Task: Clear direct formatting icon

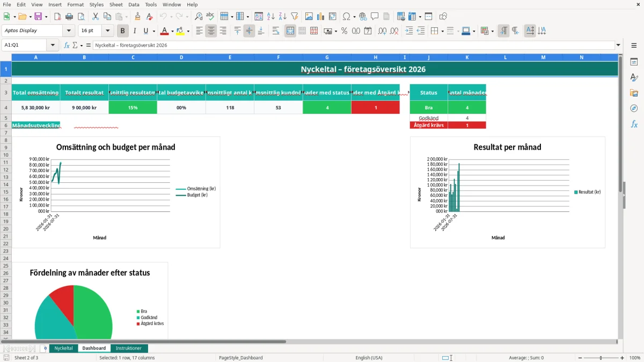Action: point(149,17)
